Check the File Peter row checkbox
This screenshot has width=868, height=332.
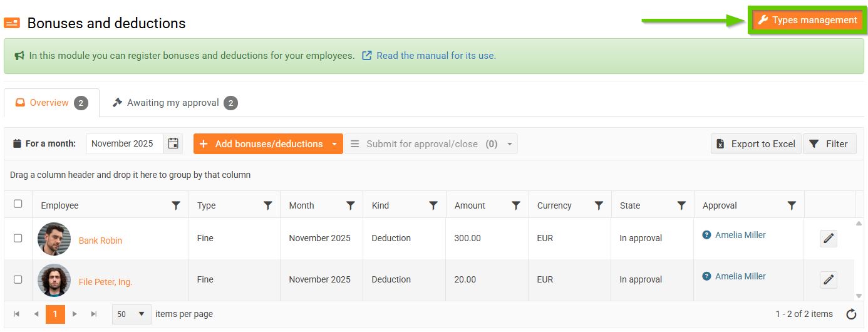click(x=18, y=279)
